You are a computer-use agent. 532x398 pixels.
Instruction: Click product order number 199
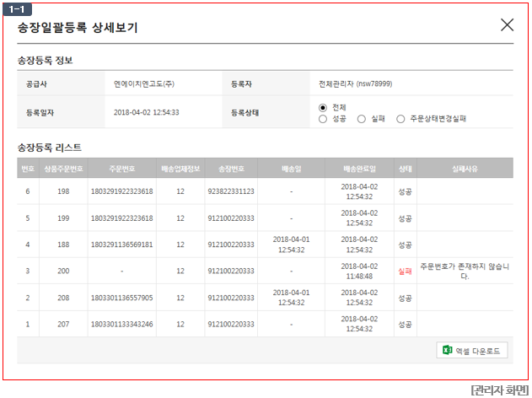(63, 218)
